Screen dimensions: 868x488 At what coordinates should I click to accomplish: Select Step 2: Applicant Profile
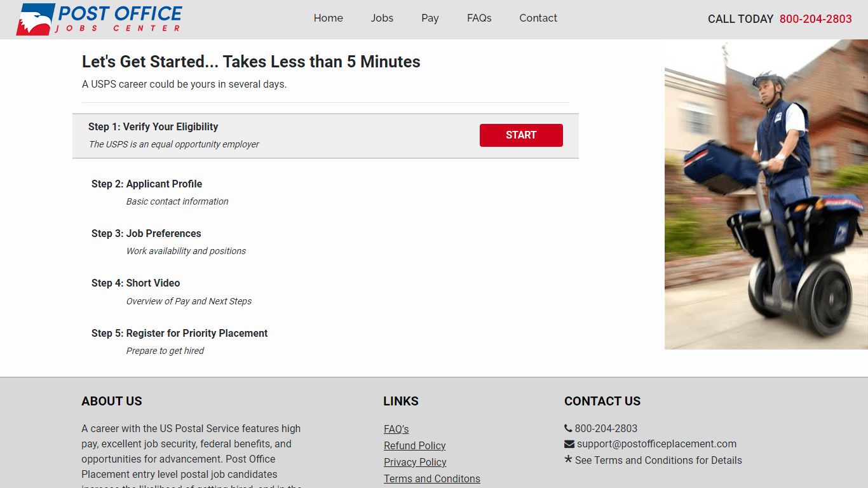[x=147, y=184]
